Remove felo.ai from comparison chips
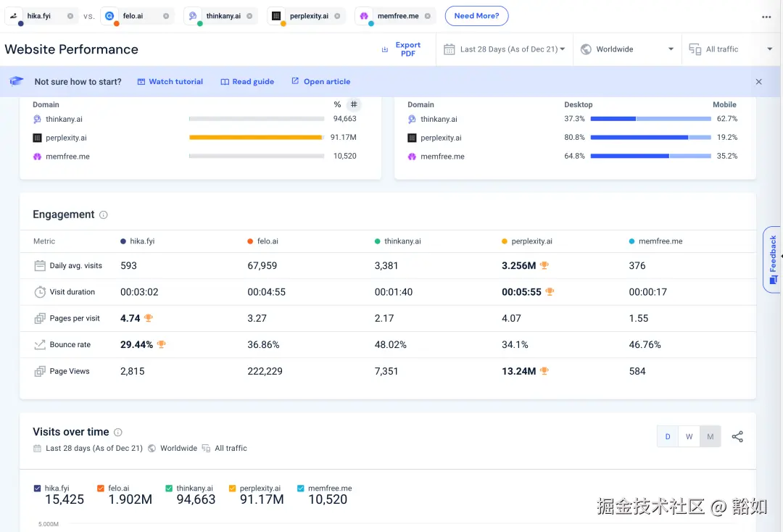The image size is (783, 532). pos(166,16)
